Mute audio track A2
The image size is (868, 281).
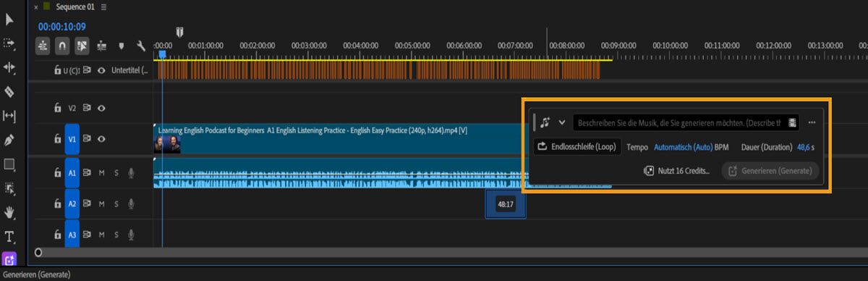(x=102, y=204)
